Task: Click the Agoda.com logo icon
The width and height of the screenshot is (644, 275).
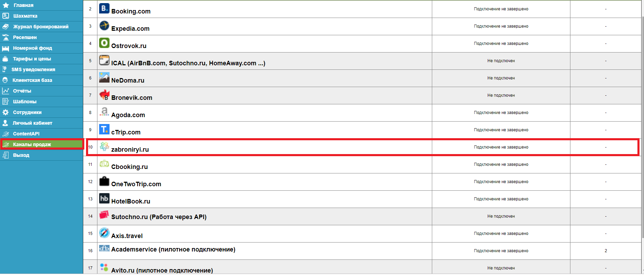Action: (x=104, y=112)
